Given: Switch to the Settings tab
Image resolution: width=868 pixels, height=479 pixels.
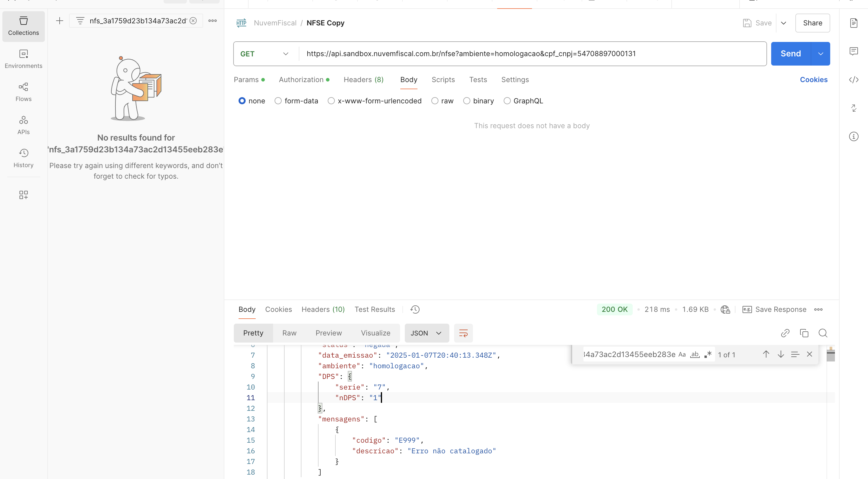Looking at the screenshot, I should [x=515, y=79].
